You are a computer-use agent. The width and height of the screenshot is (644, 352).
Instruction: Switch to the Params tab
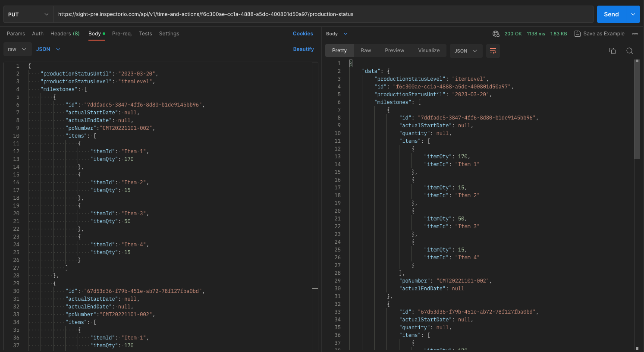[16, 34]
